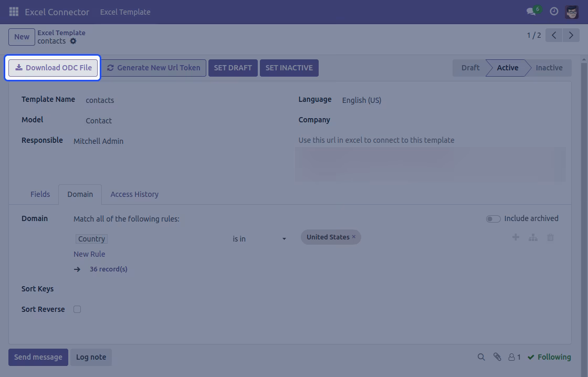Show followers list person icon
The height and width of the screenshot is (377, 588).
(514, 357)
